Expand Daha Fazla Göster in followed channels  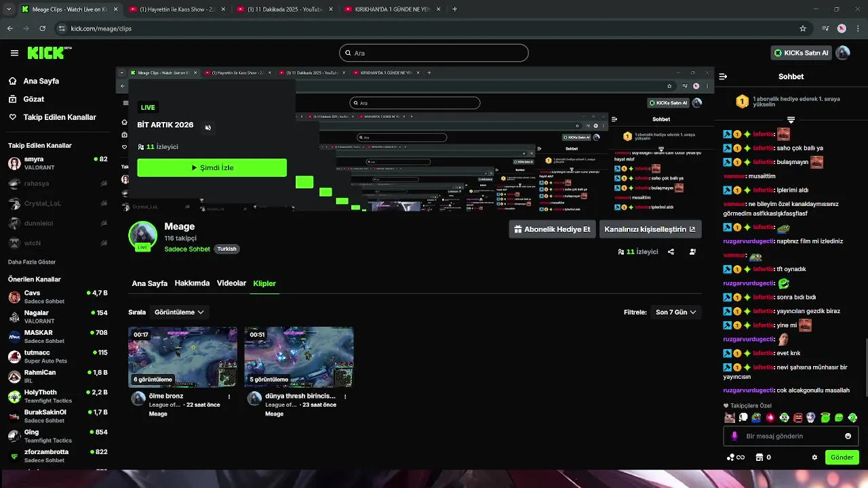pos(32,262)
